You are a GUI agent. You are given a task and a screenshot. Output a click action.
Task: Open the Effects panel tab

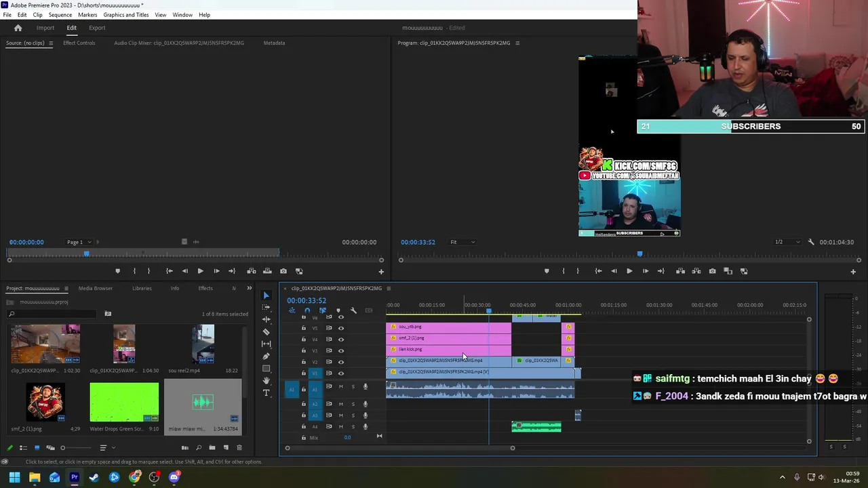pos(205,289)
